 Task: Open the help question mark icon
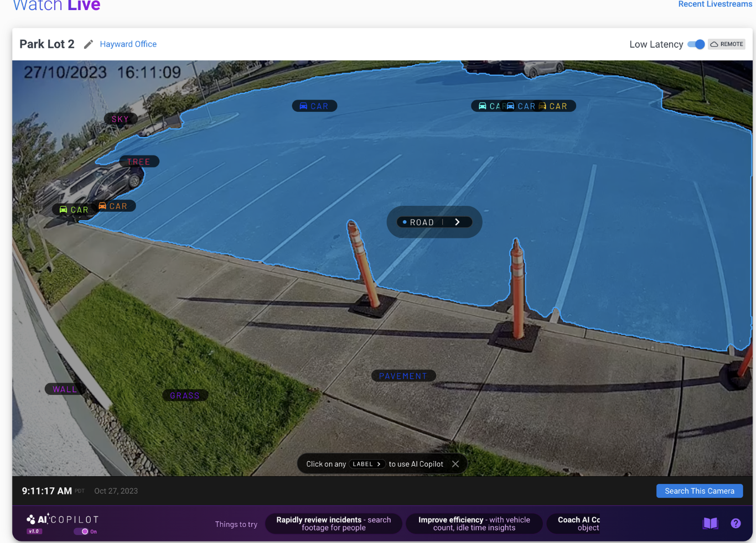point(736,523)
